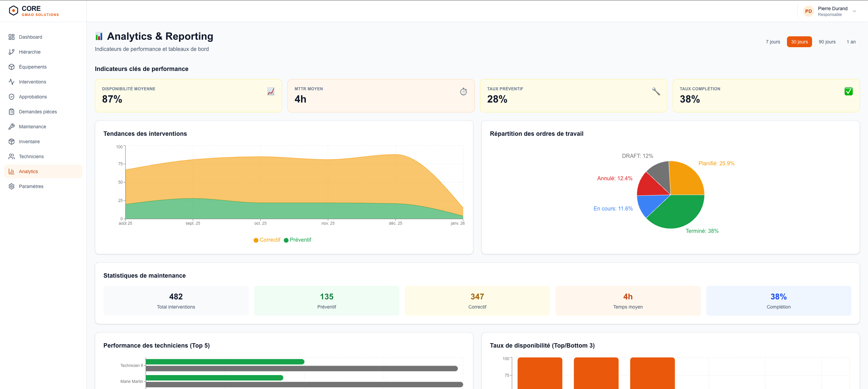Screen dimensions: 868x389
Task: Expand the Pierre Durand user menu chevron
Action: coord(854,11)
